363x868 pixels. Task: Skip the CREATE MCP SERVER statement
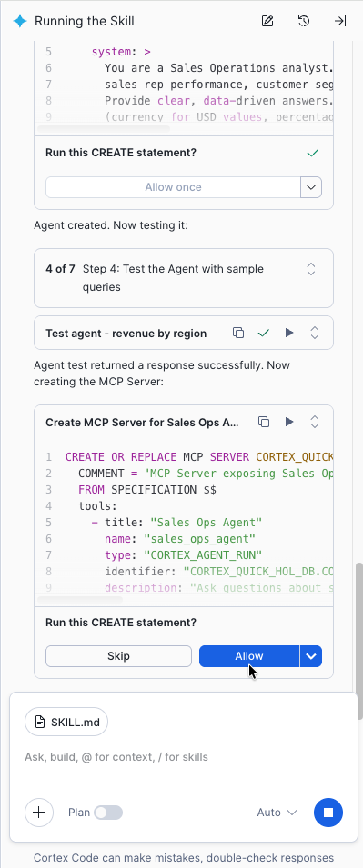click(118, 656)
